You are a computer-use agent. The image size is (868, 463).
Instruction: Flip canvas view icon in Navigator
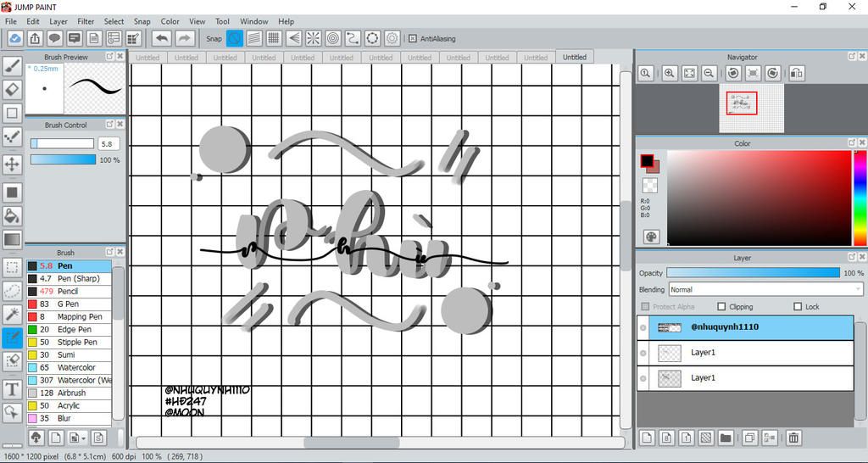pyautogui.click(x=797, y=73)
